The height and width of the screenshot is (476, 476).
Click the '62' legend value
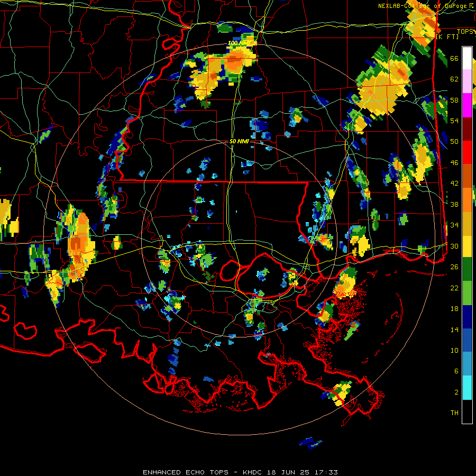[454, 79]
